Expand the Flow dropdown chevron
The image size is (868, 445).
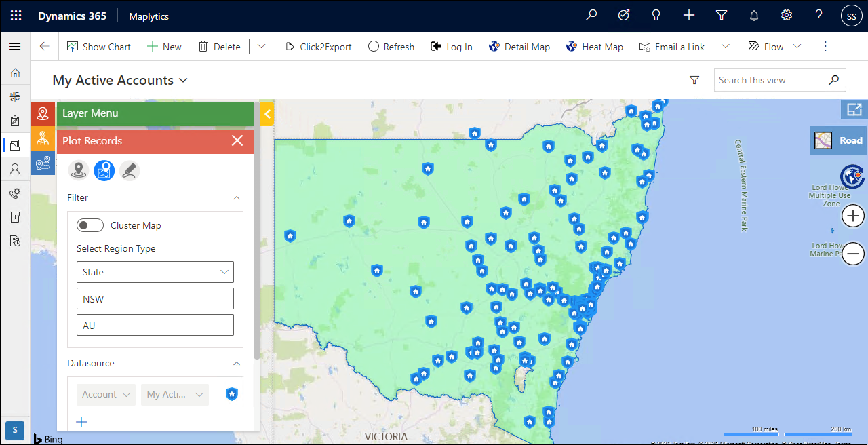coord(797,47)
